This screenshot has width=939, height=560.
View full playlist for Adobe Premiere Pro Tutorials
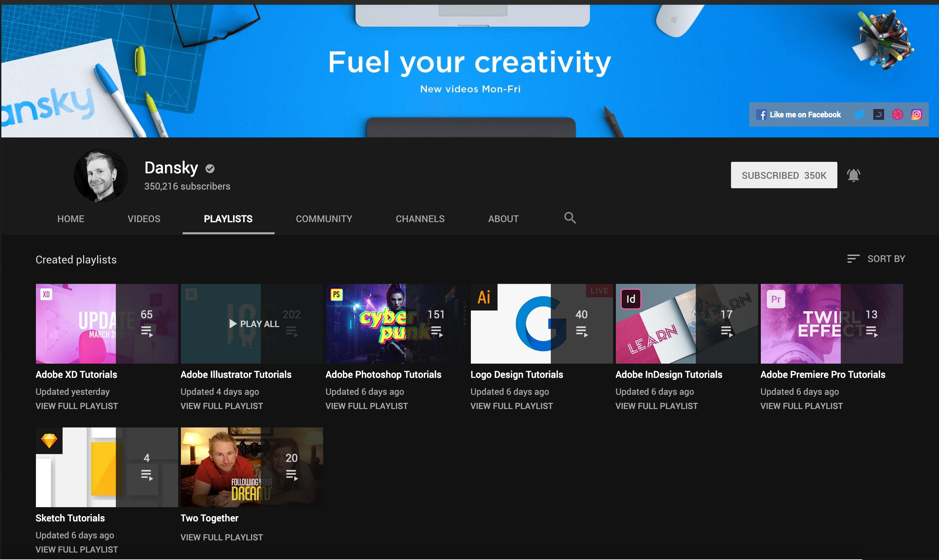click(801, 406)
